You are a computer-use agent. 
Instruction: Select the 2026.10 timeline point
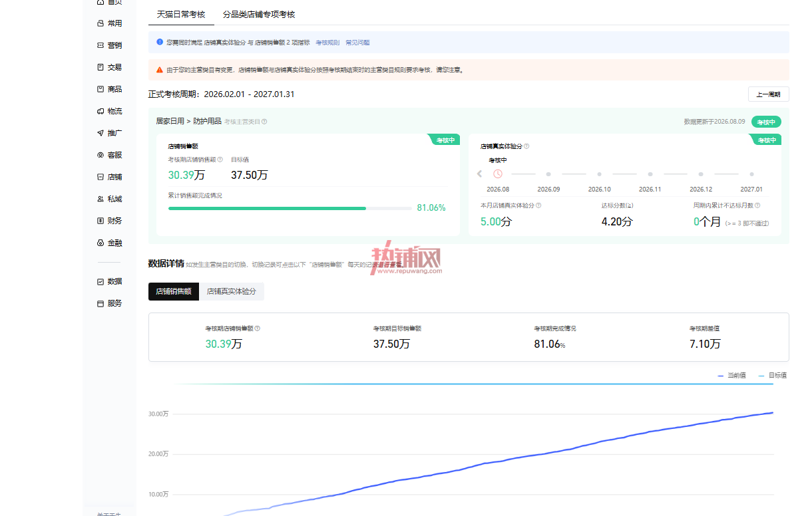(x=599, y=174)
